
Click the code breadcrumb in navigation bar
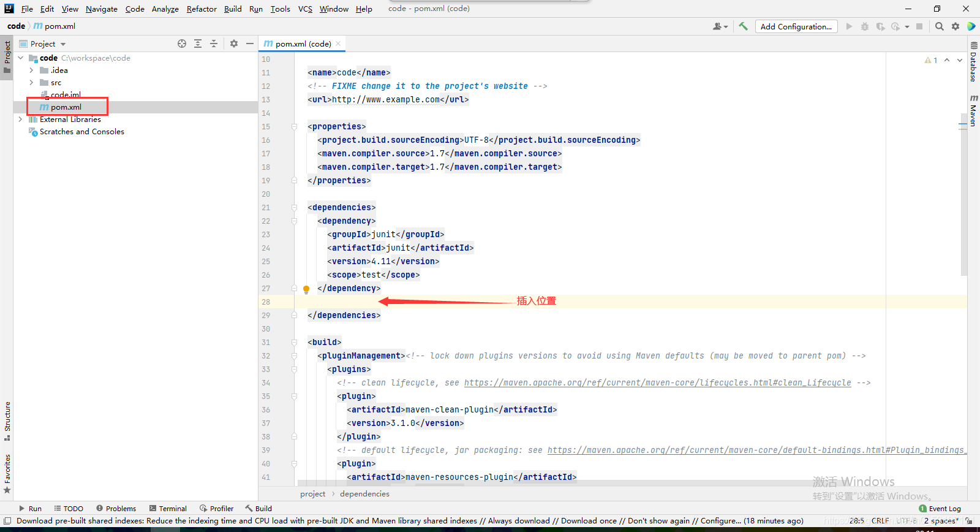[16, 26]
